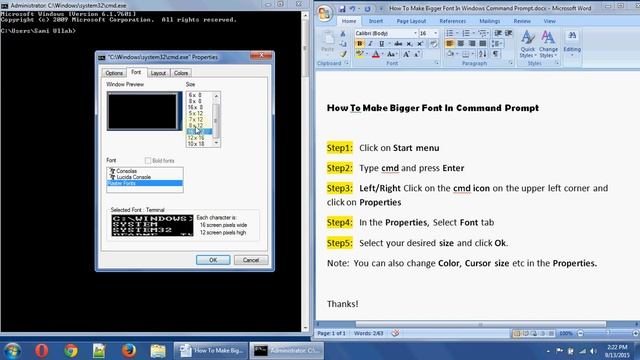Open Windows Explorer folder on taskbar
Image resolution: width=640 pixels, height=360 pixels.
(158, 350)
